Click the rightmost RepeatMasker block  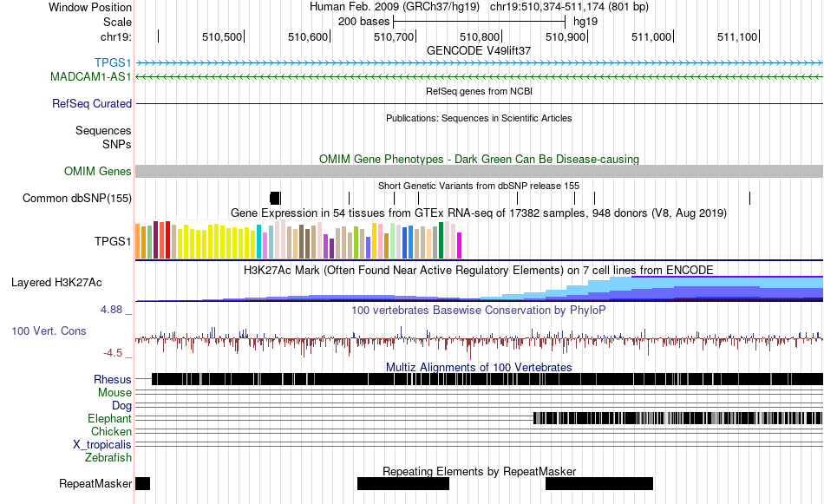click(x=599, y=483)
